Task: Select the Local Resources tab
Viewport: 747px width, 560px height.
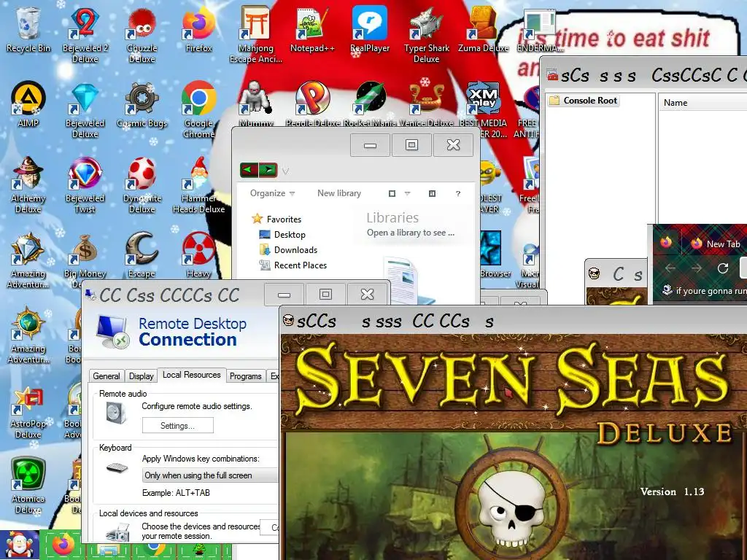Action: point(192,375)
